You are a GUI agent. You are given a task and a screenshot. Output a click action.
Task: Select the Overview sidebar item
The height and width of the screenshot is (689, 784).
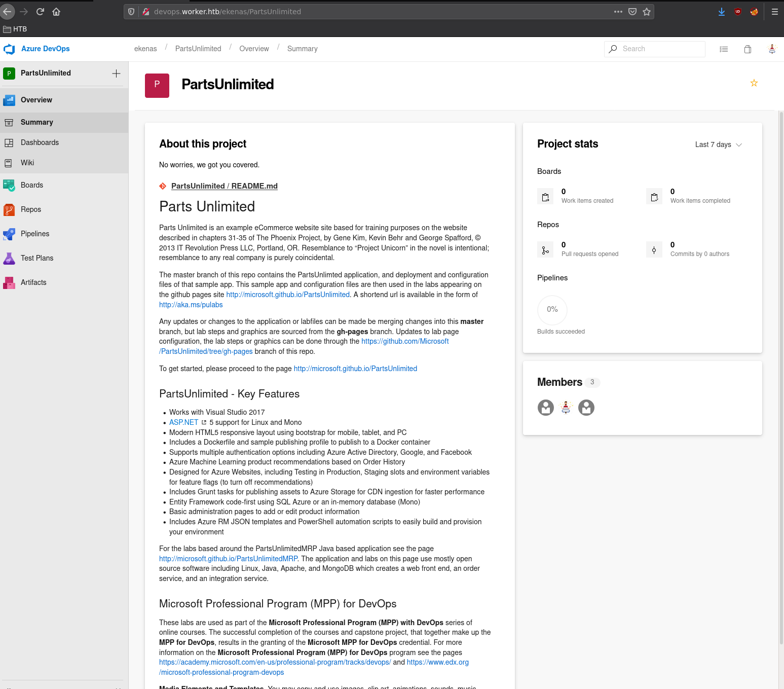tap(64, 100)
